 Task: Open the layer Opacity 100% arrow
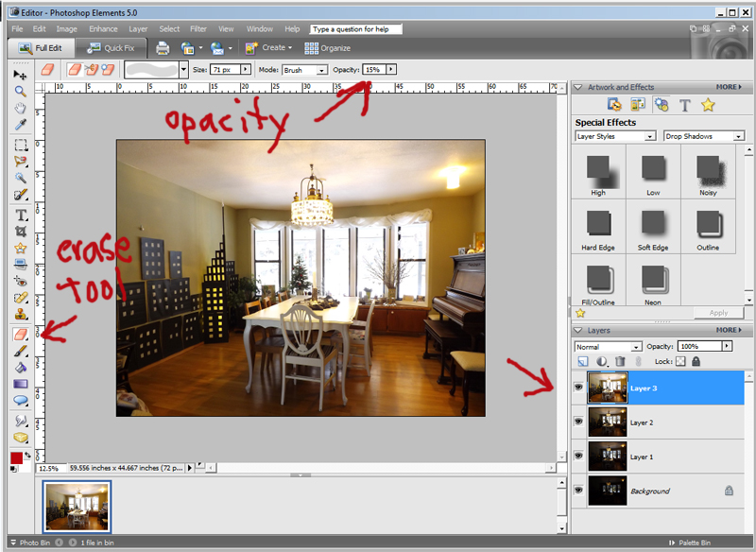point(727,346)
